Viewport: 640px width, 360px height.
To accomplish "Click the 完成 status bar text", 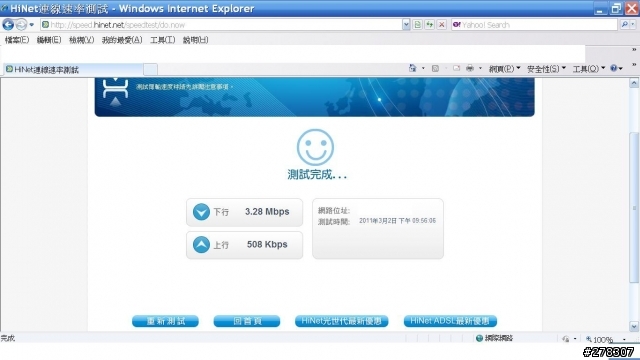I will click(8, 338).
